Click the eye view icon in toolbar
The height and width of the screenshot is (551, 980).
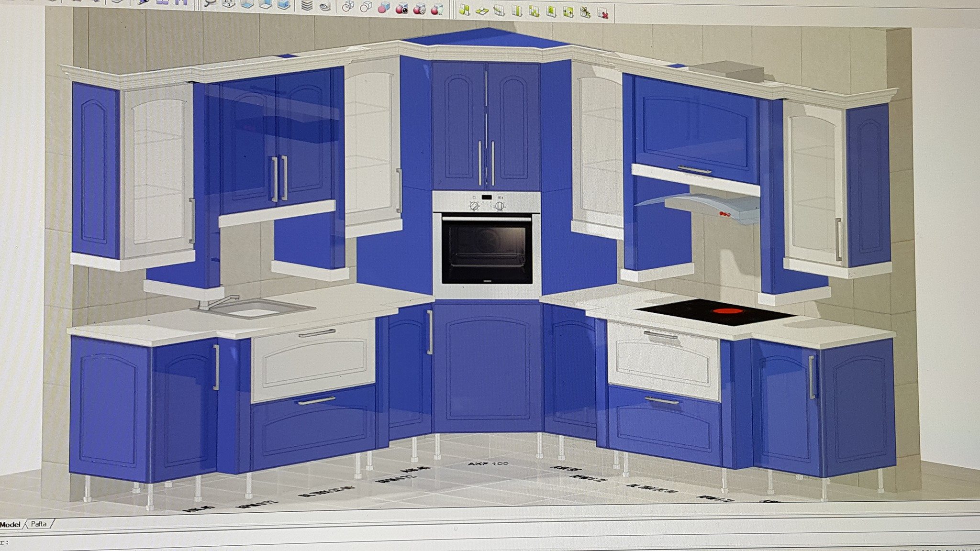[x=325, y=6]
